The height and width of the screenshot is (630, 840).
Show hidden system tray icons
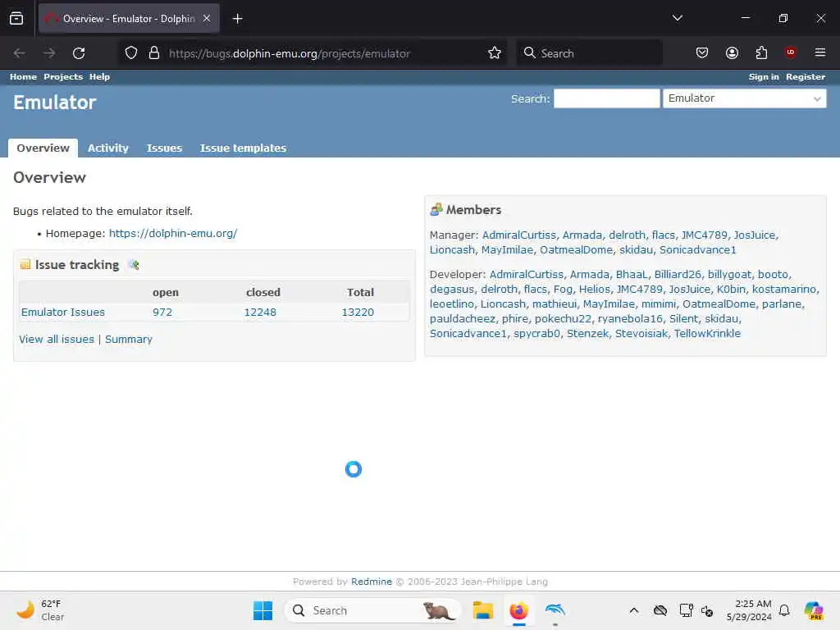634,610
